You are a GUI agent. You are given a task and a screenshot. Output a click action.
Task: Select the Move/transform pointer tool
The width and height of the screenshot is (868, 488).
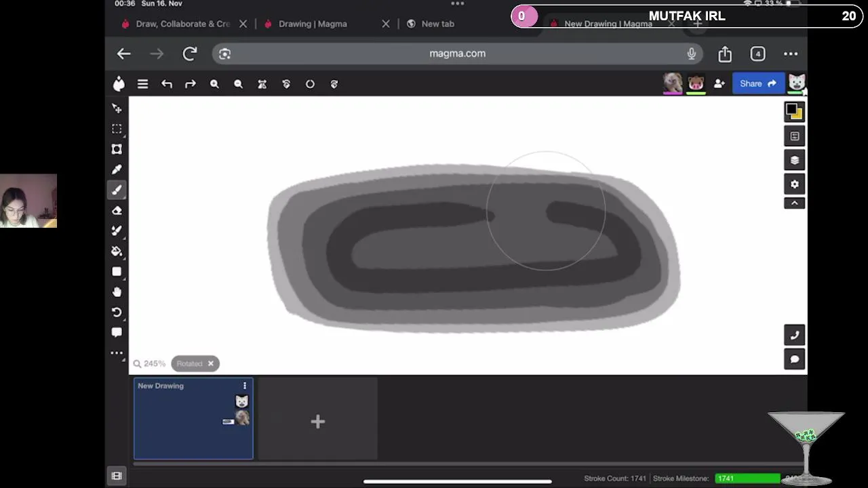[x=117, y=108]
